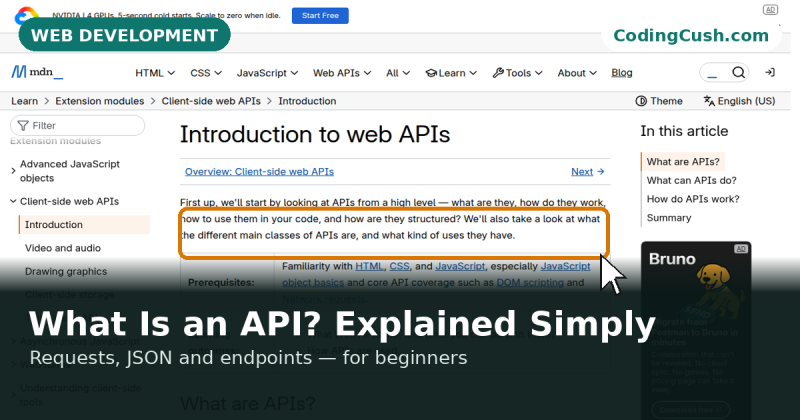Viewport: 800px width, 420px height.
Task: Open the All dropdown menu
Action: [x=398, y=73]
